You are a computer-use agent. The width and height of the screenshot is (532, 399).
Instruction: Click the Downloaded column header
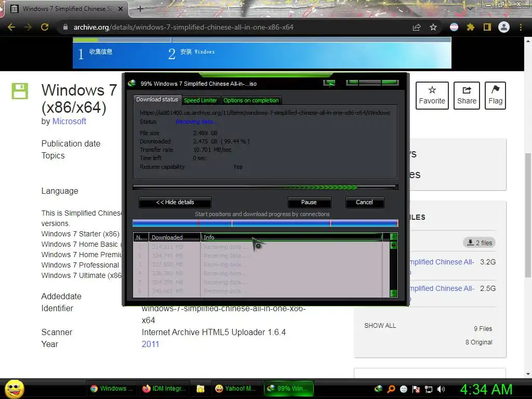(175, 237)
